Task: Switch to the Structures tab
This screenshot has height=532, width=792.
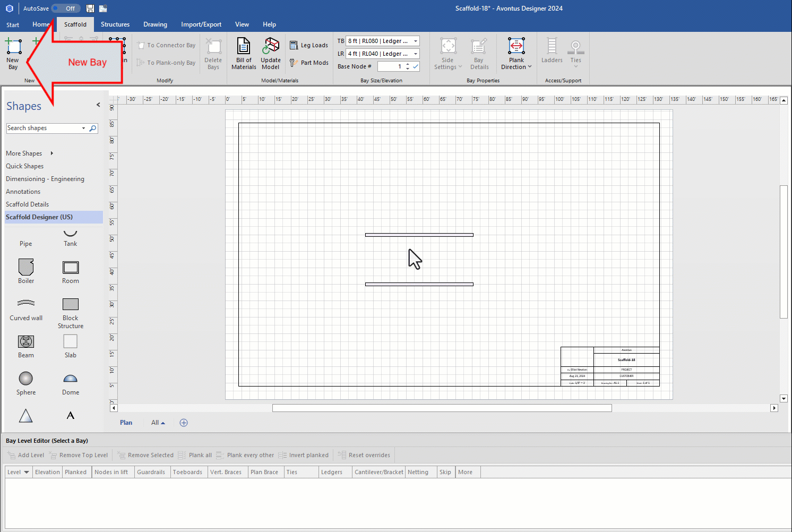Action: point(115,24)
